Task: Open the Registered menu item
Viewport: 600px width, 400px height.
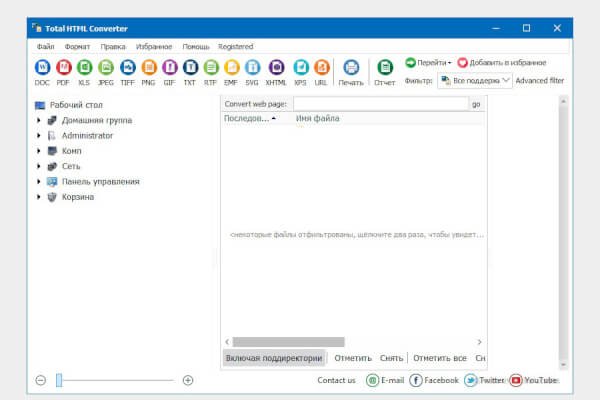Action: [236, 47]
